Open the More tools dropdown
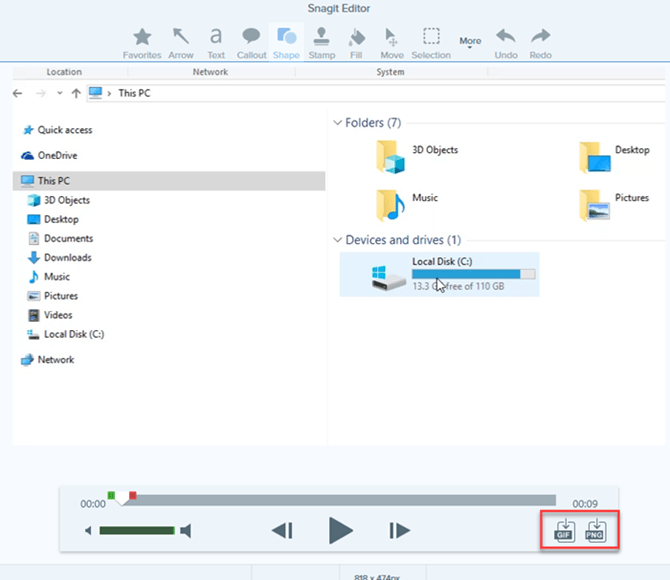 pos(470,42)
